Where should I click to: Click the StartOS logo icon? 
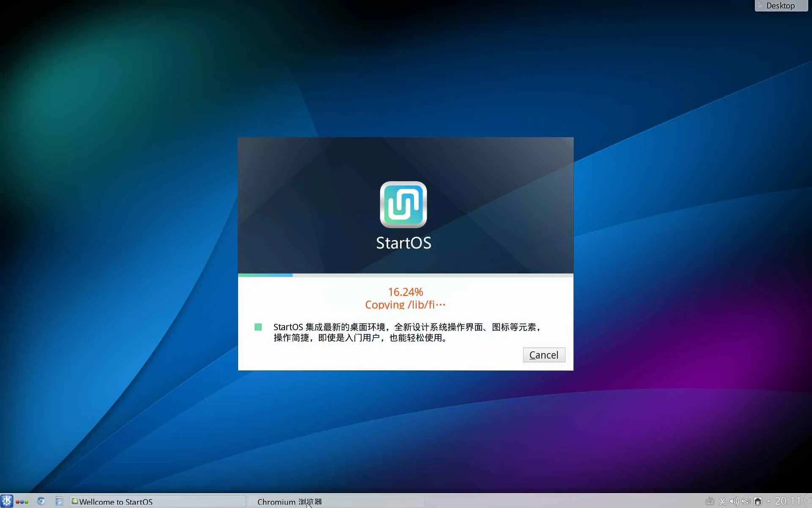coord(403,204)
